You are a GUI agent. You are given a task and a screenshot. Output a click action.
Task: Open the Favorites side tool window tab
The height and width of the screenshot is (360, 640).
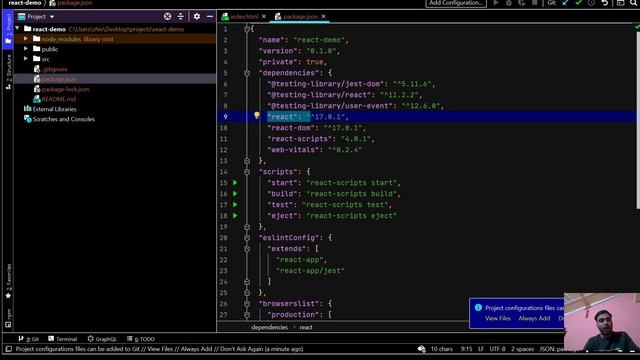click(x=8, y=281)
